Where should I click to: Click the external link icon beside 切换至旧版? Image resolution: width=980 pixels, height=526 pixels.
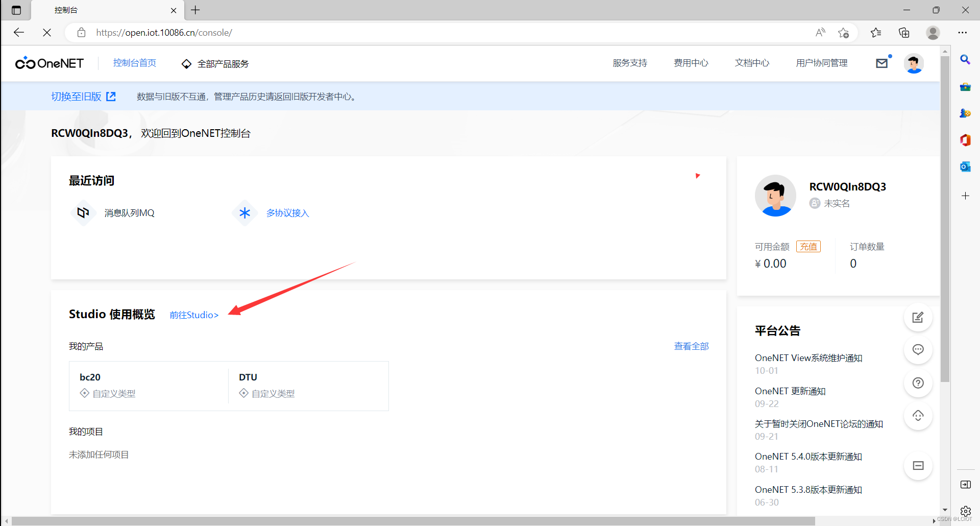[111, 97]
